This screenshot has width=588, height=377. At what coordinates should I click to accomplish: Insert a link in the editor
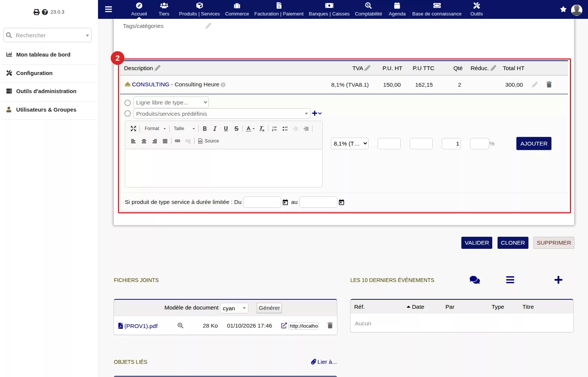click(x=178, y=141)
